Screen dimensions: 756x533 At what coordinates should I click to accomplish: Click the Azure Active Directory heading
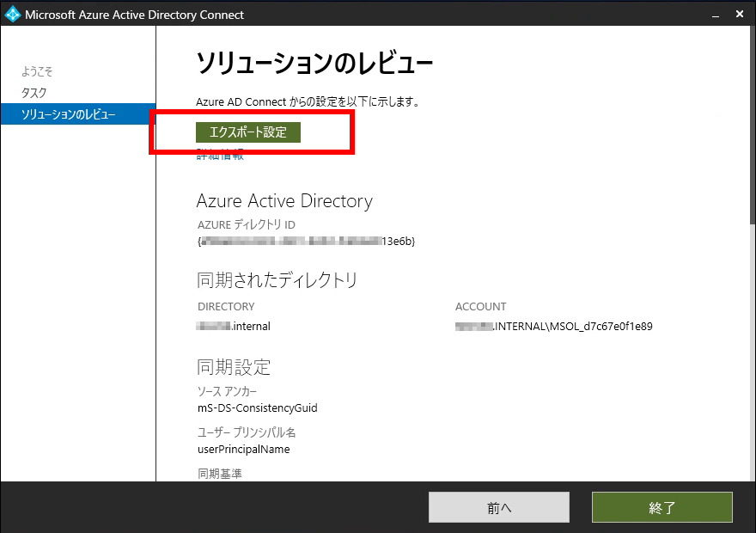pos(284,200)
